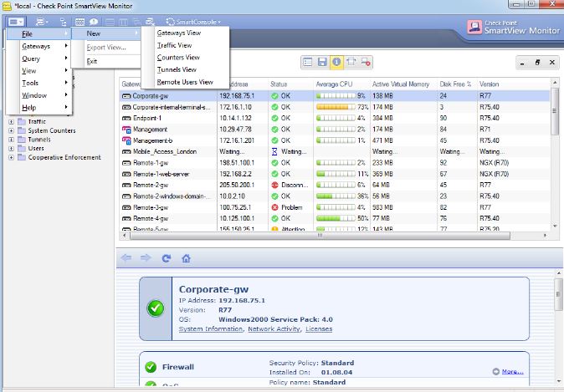Select Traffic View from New submenu
Image resolution: width=564 pixels, height=392 pixels.
pos(185,45)
